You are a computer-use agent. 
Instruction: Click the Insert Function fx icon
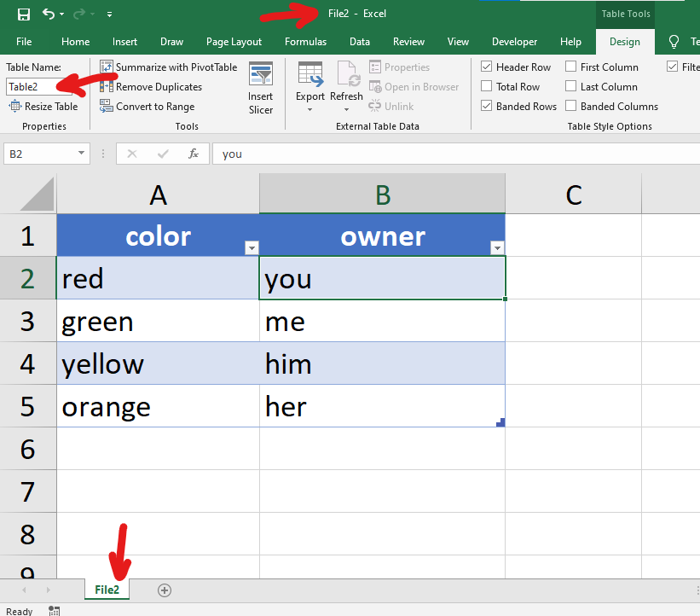click(194, 154)
